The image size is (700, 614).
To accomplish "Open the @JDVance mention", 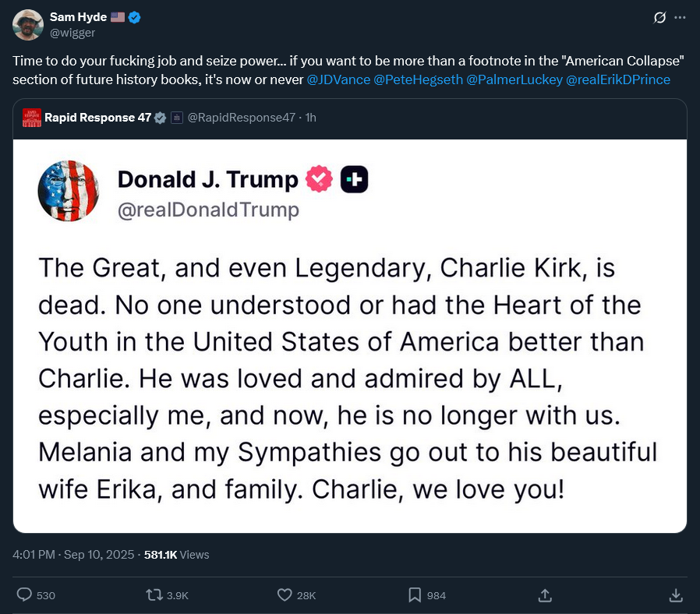I will (x=338, y=79).
